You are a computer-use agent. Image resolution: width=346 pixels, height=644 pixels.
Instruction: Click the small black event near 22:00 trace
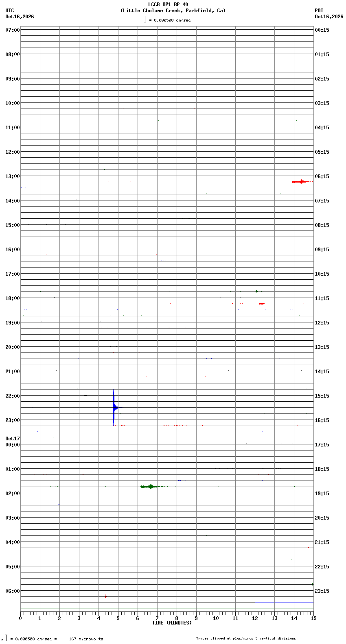click(x=86, y=395)
